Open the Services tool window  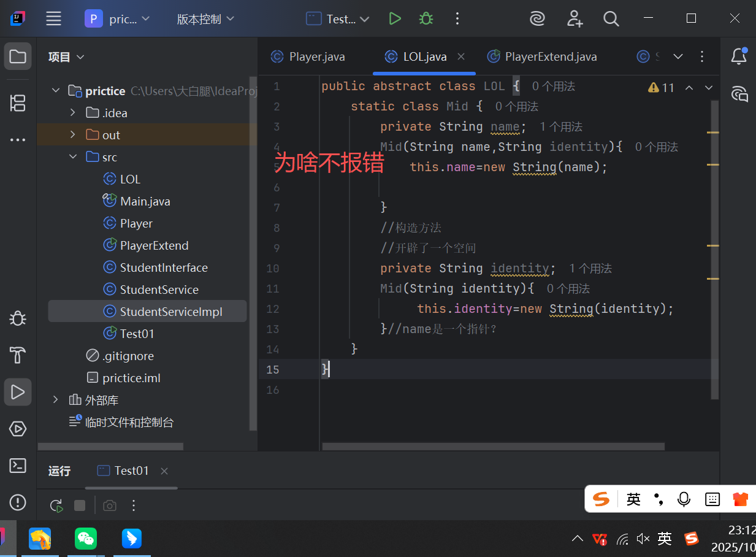[18, 429]
